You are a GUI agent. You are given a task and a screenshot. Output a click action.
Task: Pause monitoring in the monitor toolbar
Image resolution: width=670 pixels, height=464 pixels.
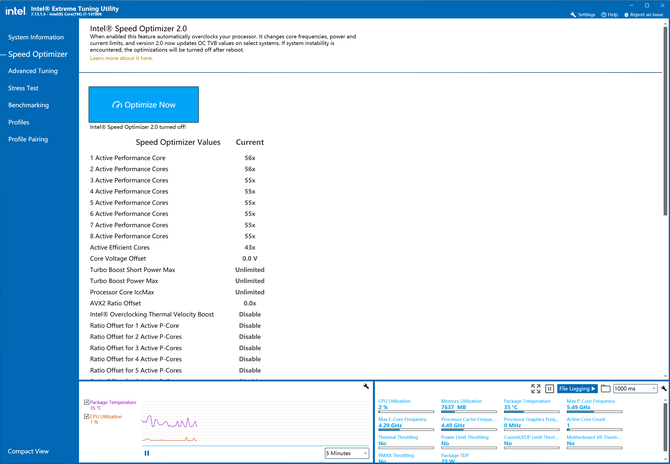(x=550, y=388)
